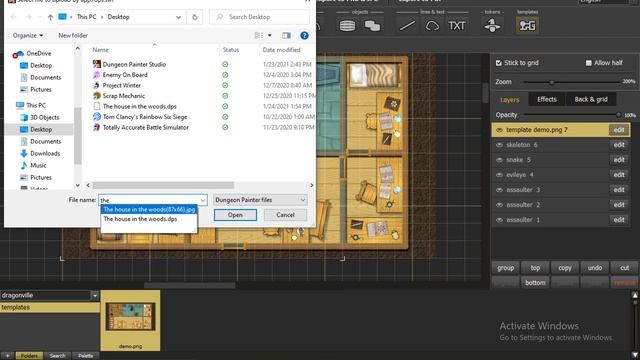Image resolution: width=640 pixels, height=360 pixels.
Task: Open file dialog Help question mark
Action: 304,36
